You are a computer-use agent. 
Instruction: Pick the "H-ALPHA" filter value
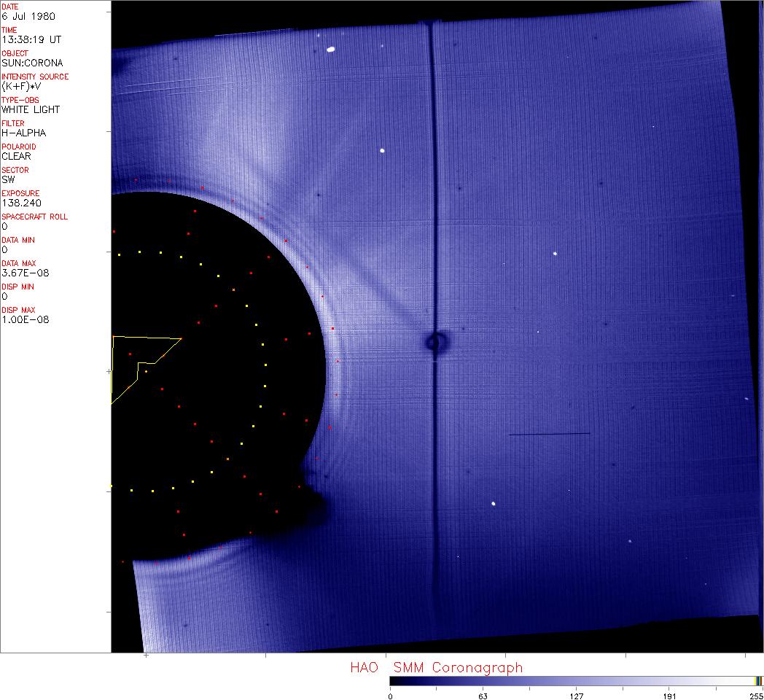click(23, 133)
